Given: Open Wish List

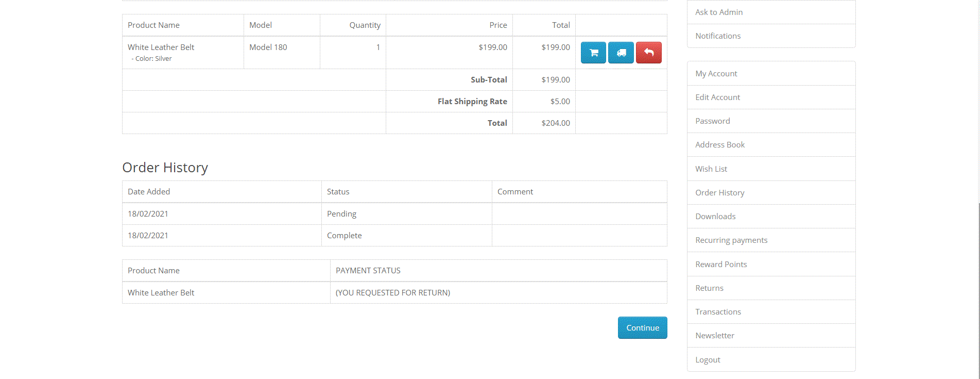Looking at the screenshot, I should pyautogui.click(x=711, y=169).
